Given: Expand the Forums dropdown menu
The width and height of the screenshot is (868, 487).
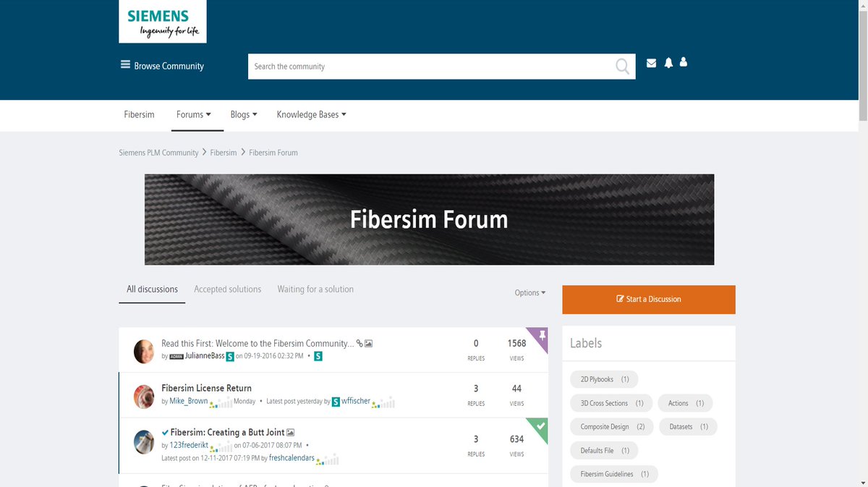Looking at the screenshot, I should pyautogui.click(x=194, y=114).
